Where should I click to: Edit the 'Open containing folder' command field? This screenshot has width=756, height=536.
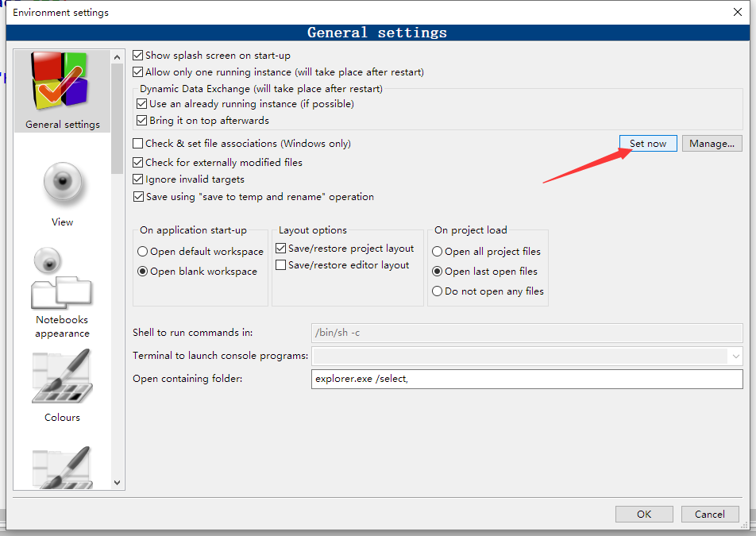(x=476, y=379)
